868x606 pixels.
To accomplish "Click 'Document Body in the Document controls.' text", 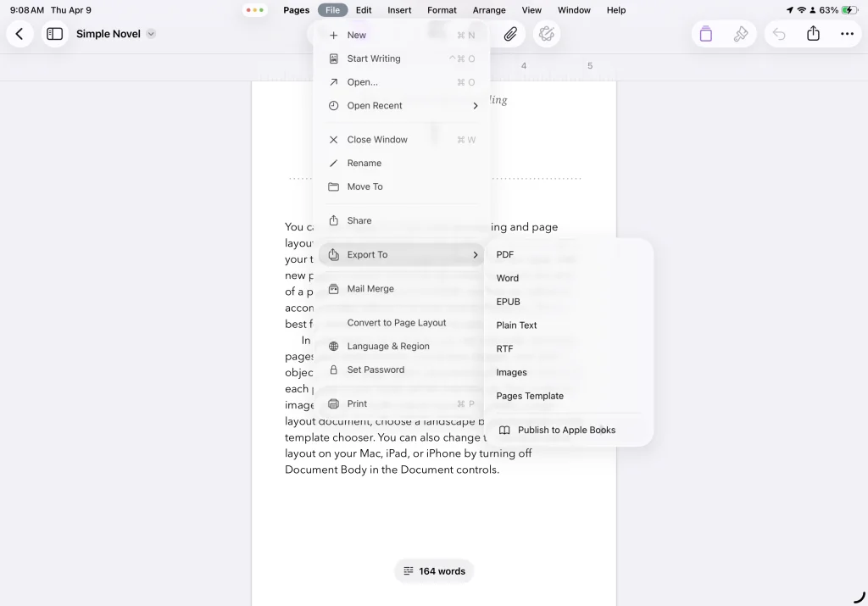I will (x=392, y=470).
